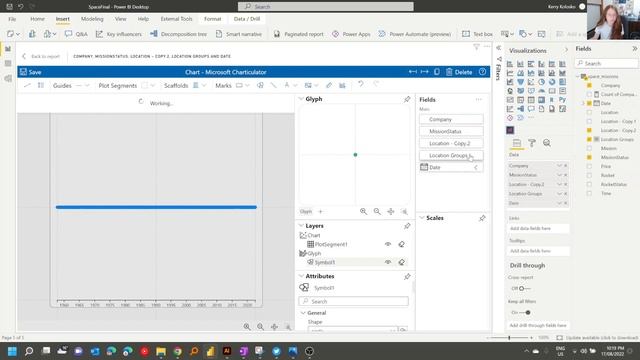The height and width of the screenshot is (360, 640).
Task: Check the Price field checkbox
Action: (589, 166)
